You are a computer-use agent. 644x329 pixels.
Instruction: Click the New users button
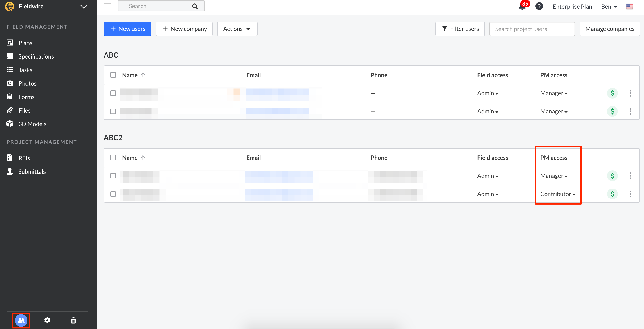click(127, 29)
